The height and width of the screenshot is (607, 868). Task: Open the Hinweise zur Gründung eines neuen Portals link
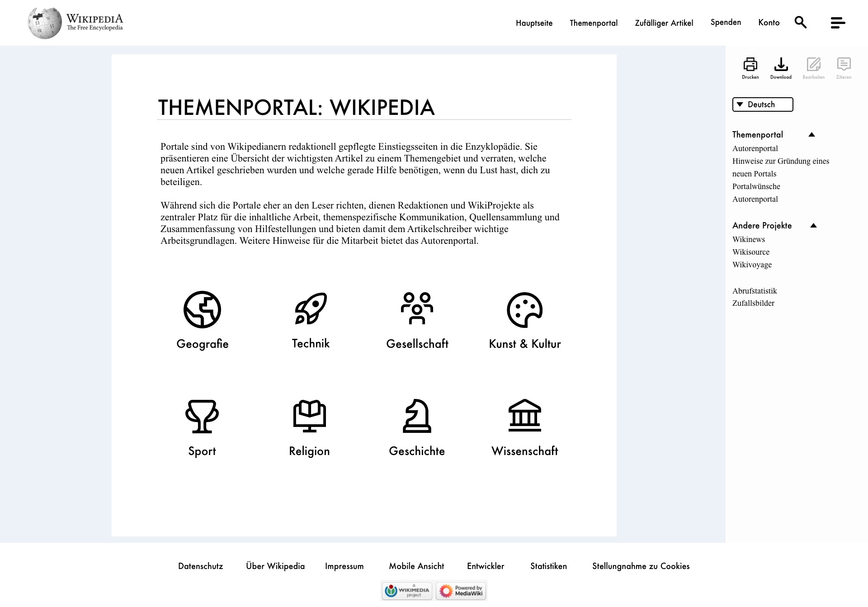tap(781, 167)
